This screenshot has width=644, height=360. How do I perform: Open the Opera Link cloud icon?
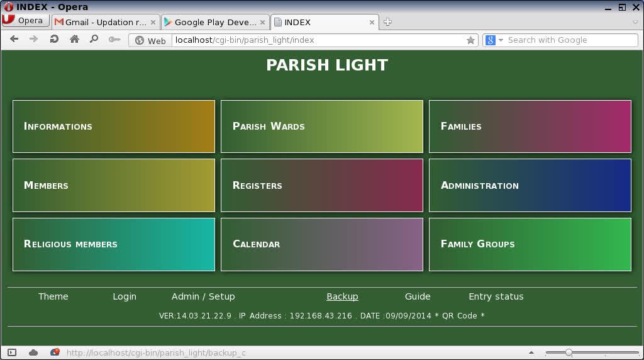coord(33,352)
